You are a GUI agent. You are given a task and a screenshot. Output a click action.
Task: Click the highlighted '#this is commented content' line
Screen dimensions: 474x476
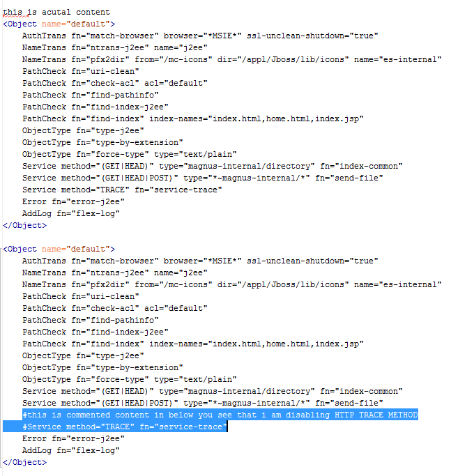click(x=220, y=415)
